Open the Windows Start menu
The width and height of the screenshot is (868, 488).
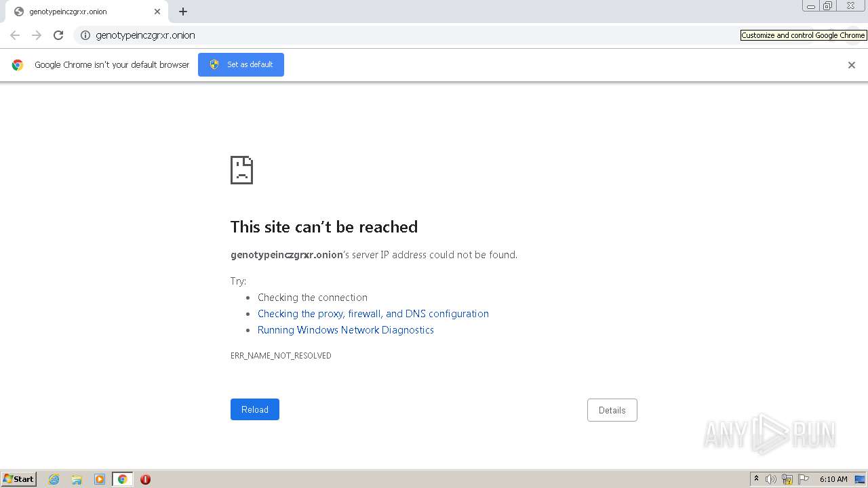[19, 479]
